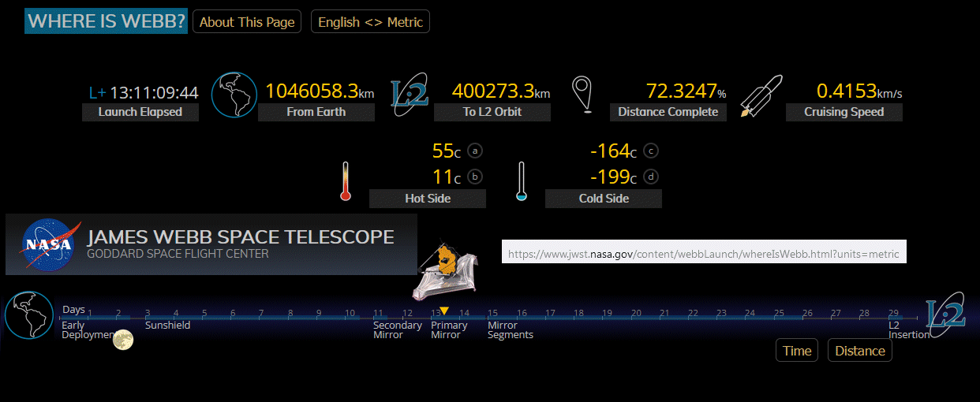This screenshot has width=980, height=402.
Task: Click the L2 orbit icon in stats row
Action: tap(410, 95)
